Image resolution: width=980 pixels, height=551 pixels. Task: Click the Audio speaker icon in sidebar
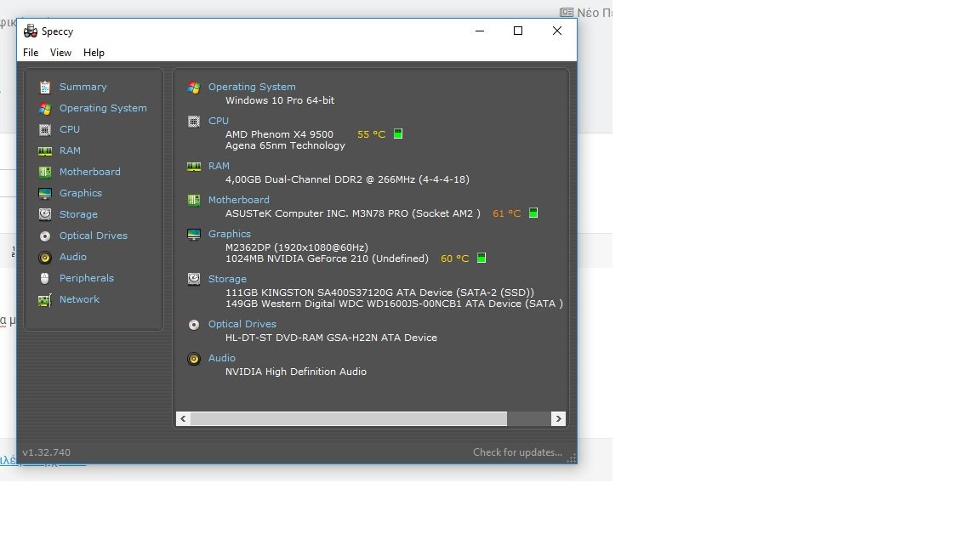pyautogui.click(x=45, y=258)
